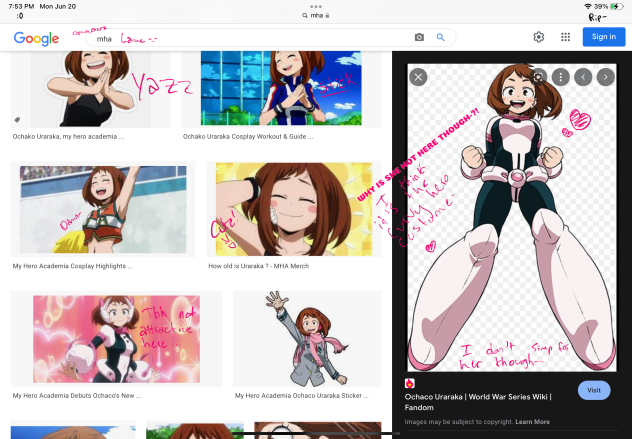Screen dimensions: 632x439
Task: Click caption 'How old is Uraraka ? - MHA Merch'
Action: 259,266
